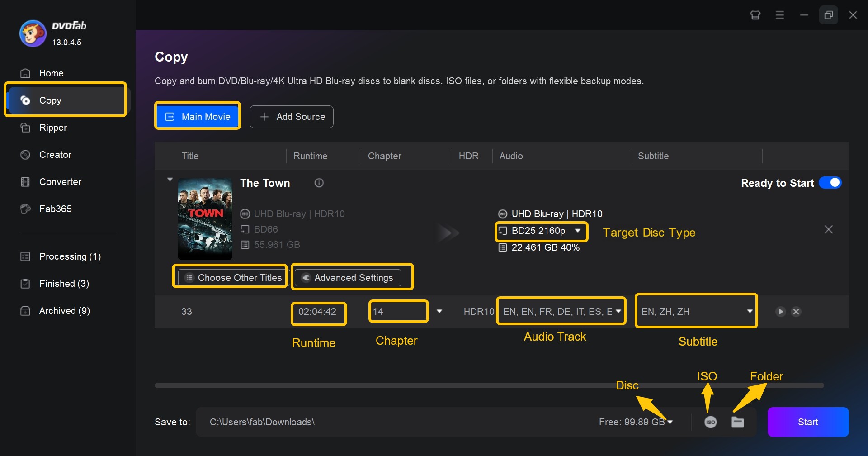Toggle the Ready to Start switch
Viewport: 868px width, 456px height.
pyautogui.click(x=830, y=183)
